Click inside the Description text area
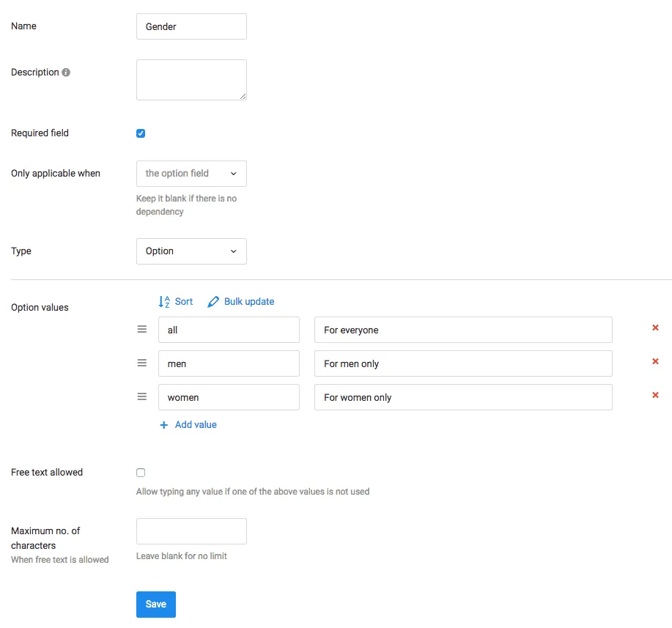The height and width of the screenshot is (628, 672). 191,80
